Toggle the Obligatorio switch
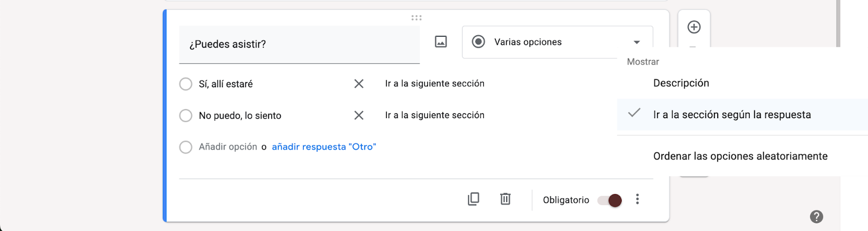This screenshot has height=231, width=868. pyautogui.click(x=609, y=200)
